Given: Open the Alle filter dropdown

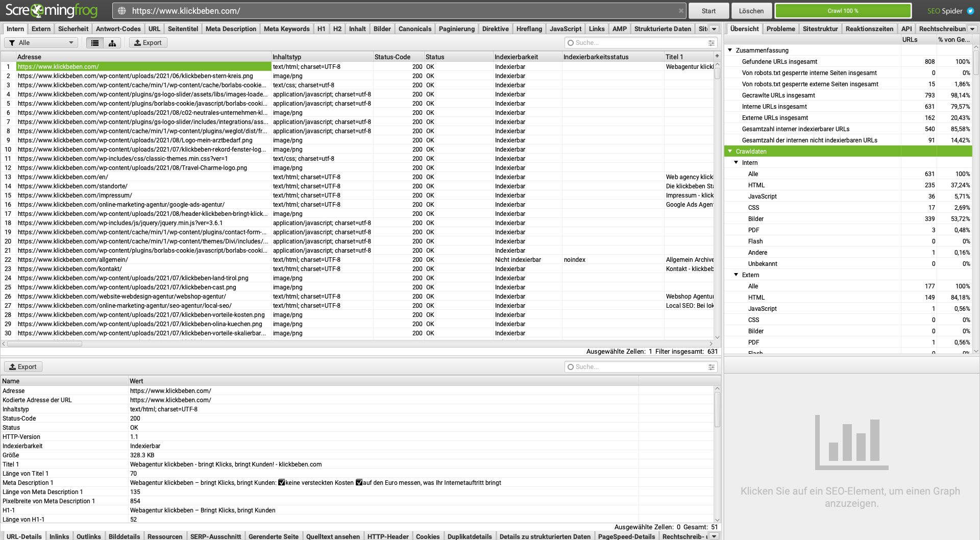Looking at the screenshot, I should click(41, 43).
